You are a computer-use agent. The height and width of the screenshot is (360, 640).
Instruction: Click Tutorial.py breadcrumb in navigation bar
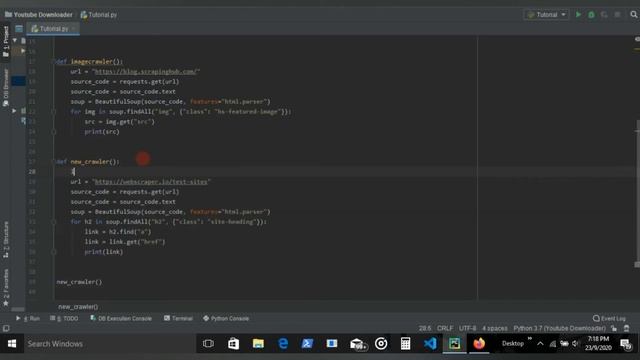coord(99,15)
